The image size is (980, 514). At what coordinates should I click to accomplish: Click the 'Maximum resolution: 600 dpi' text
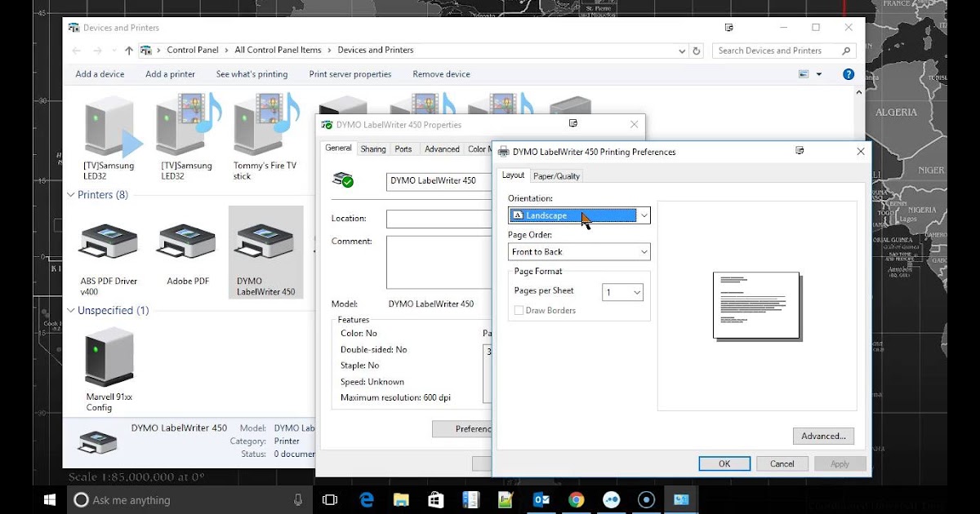tap(395, 398)
